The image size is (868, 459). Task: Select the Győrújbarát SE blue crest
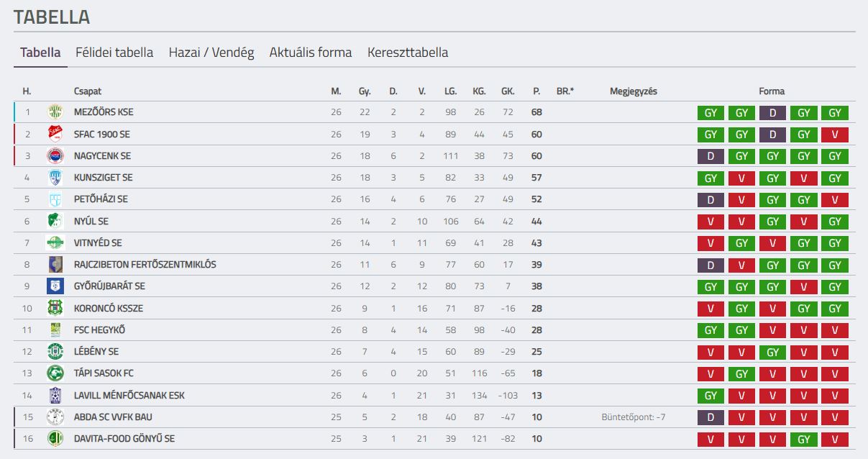pyautogui.click(x=55, y=286)
